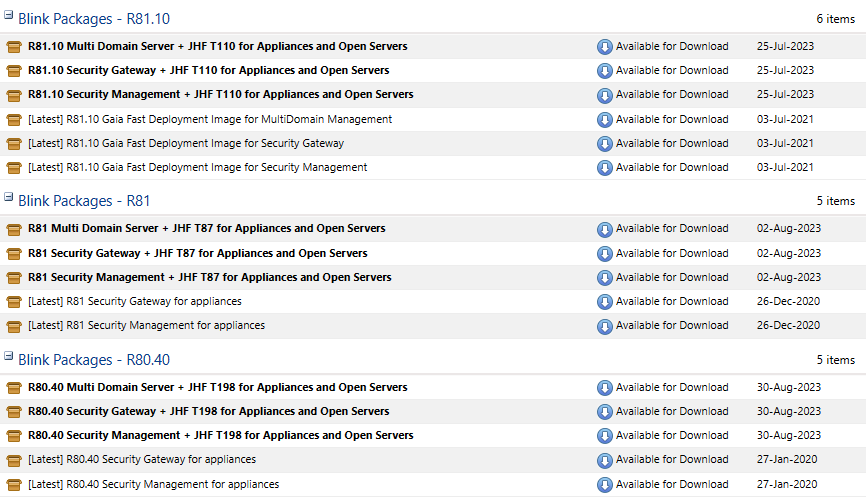
Task: Open R81 Security Management + JHF T87 package
Action: pyautogui.click(x=209, y=277)
